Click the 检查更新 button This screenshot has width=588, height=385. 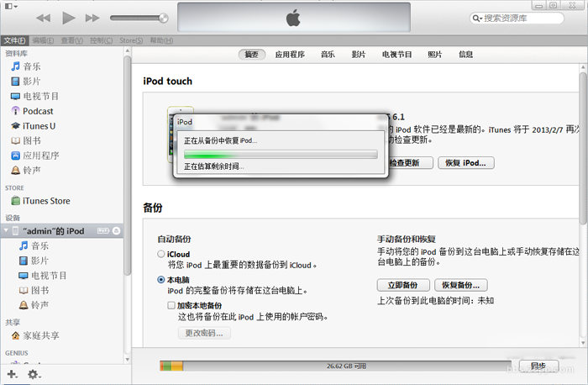click(410, 163)
